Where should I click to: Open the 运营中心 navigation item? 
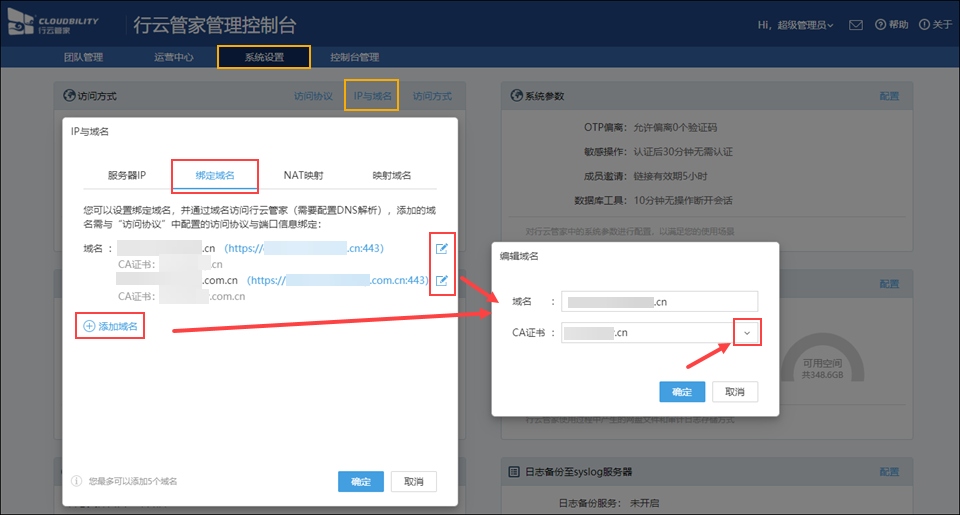click(x=174, y=57)
